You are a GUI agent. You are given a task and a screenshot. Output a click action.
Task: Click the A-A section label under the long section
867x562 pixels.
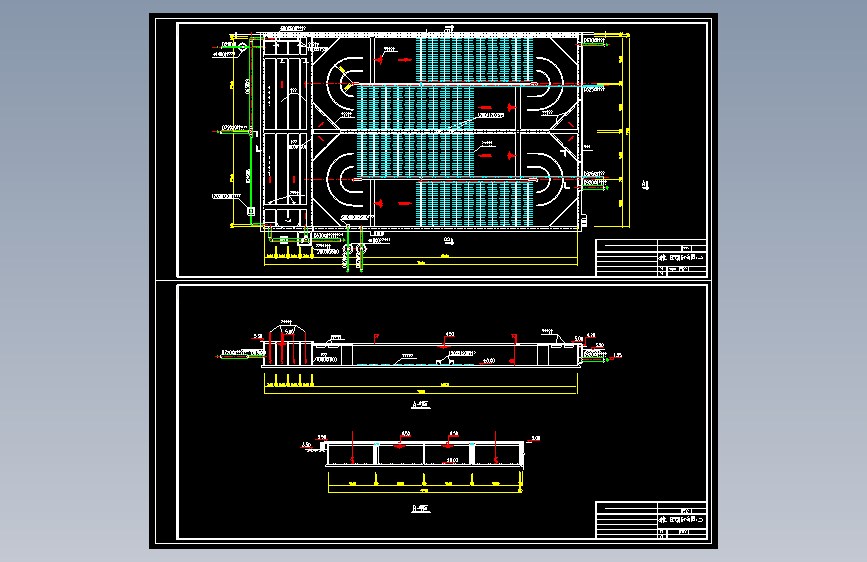(421, 404)
